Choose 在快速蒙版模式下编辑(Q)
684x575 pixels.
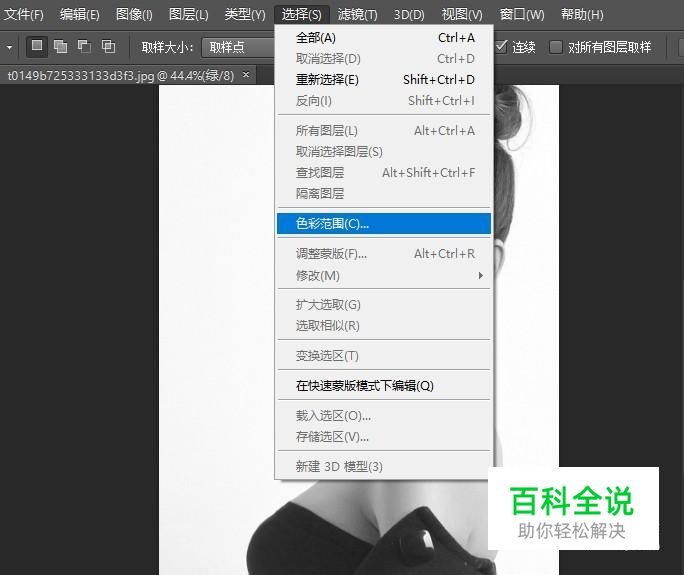click(x=384, y=386)
